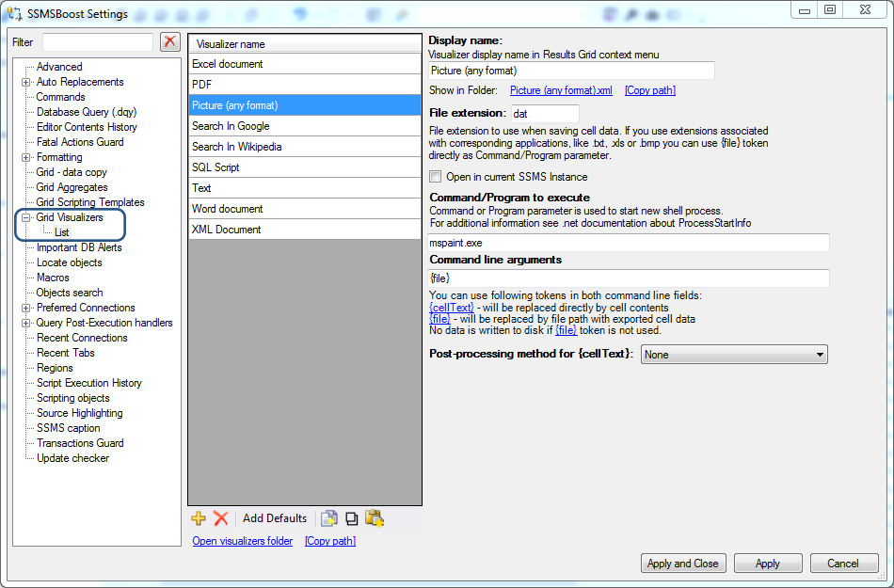Select Fatal Actions Guard settings

point(80,142)
